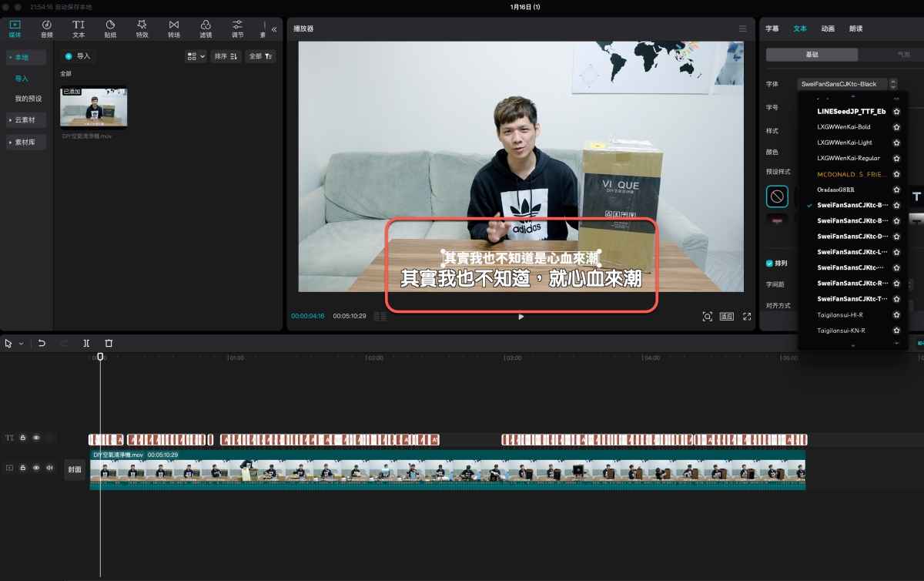Open the 特效 effects tab

click(x=142, y=29)
